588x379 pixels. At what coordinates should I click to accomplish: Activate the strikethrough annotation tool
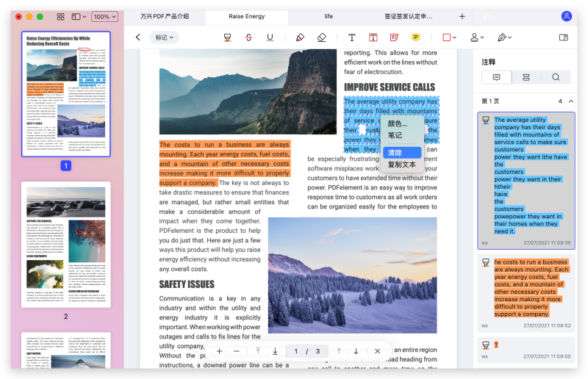[x=248, y=37]
